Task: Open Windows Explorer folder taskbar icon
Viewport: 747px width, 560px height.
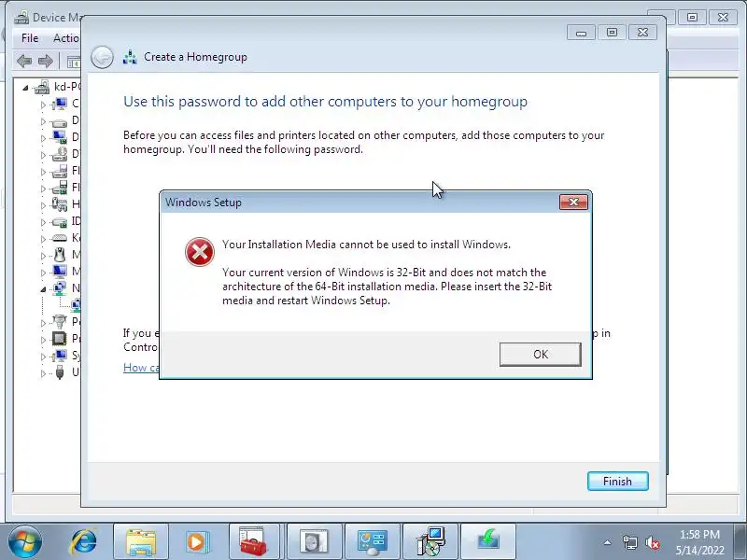Action: [x=141, y=542]
